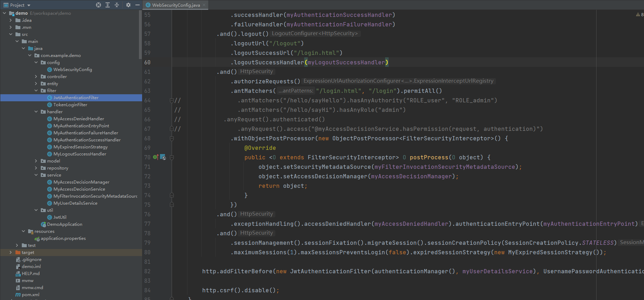Screen dimensions: 644x300
Task: Collapse the com.example.demo package
Action: tap(30, 55)
